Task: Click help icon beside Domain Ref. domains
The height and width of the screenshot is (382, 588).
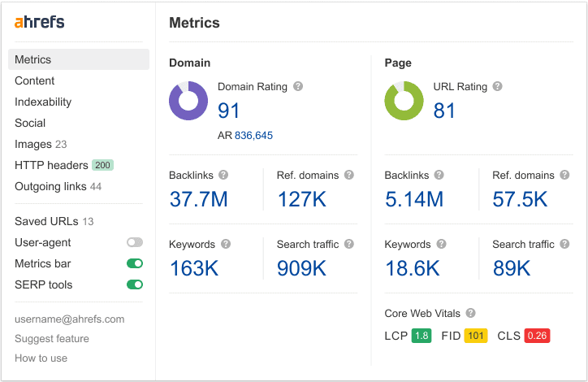Action: point(349,175)
